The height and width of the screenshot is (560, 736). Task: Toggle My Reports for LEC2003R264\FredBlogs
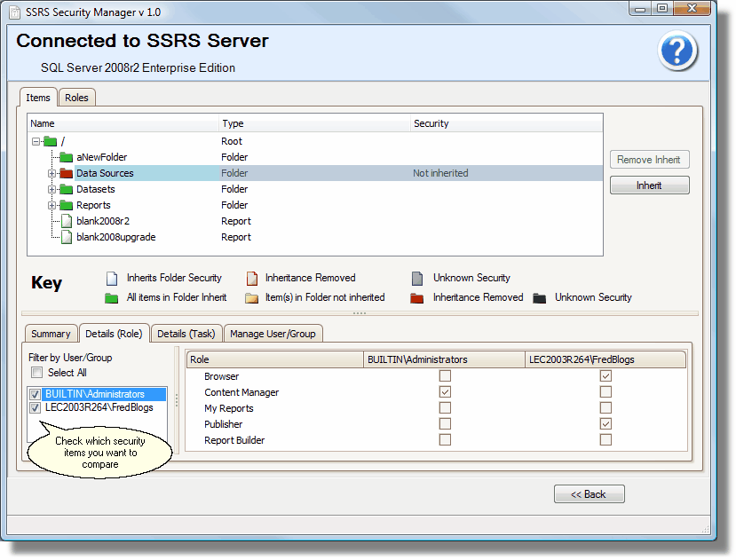(x=606, y=408)
